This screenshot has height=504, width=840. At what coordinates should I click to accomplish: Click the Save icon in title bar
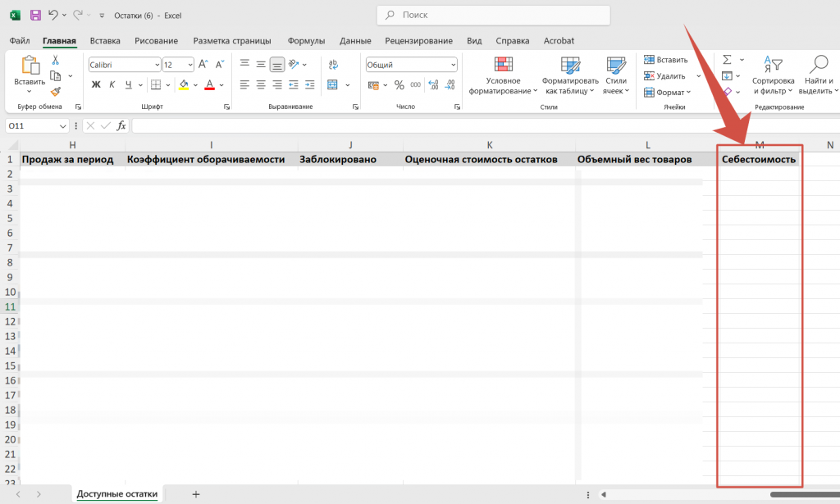[x=35, y=15]
